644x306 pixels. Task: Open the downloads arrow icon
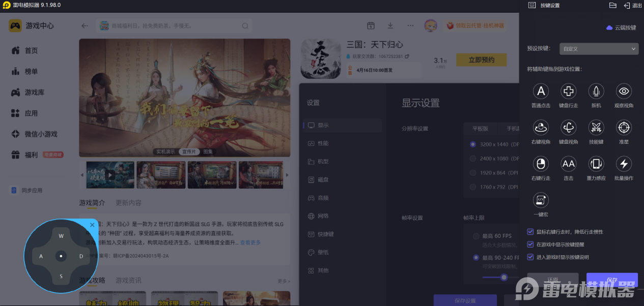pos(390,25)
